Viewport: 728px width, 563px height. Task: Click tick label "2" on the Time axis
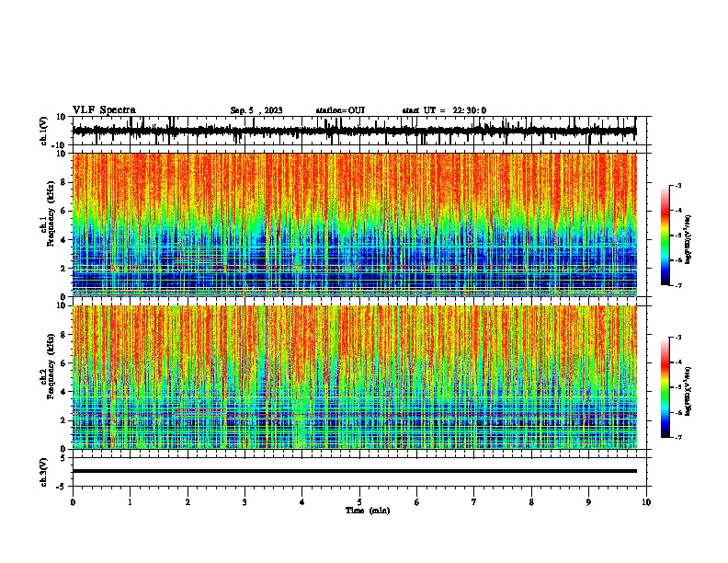(188, 502)
